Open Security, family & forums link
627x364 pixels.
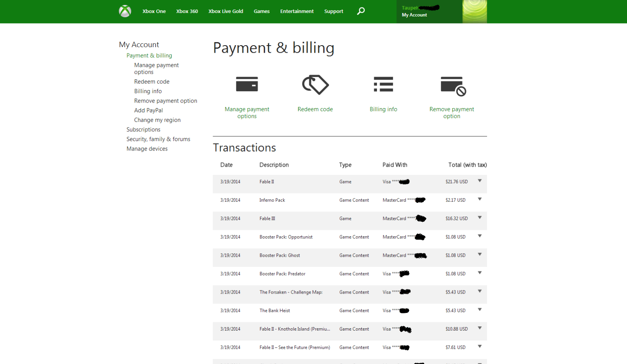click(158, 139)
